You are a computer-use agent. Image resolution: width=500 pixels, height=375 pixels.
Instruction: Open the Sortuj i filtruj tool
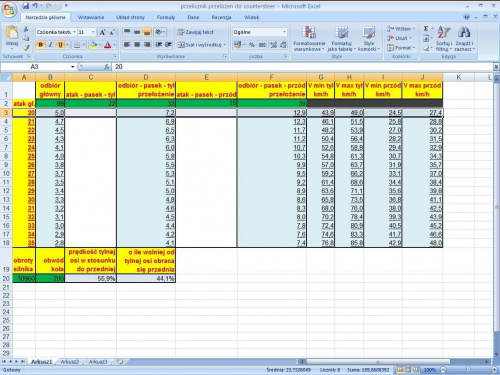tap(444, 39)
